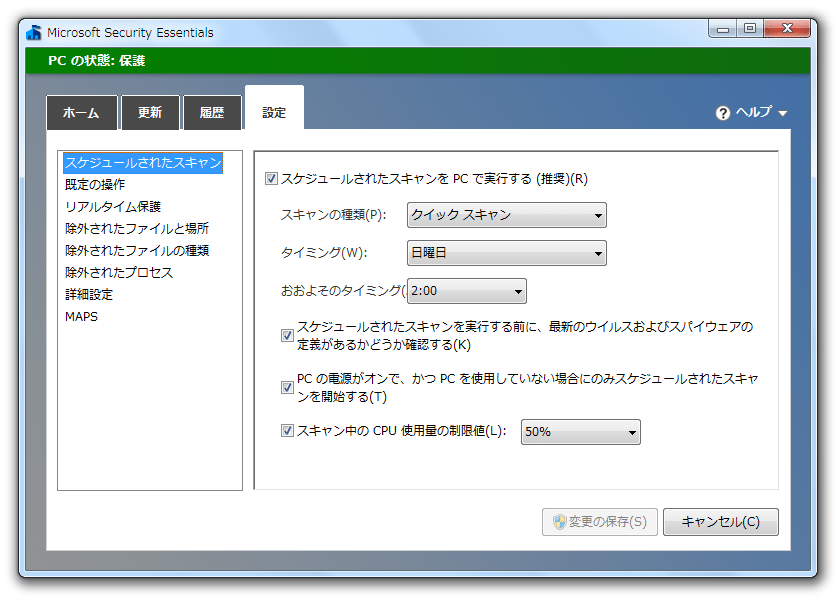Open the タイミング dropdown showing 日曜日
The height and width of the screenshot is (599, 839).
(507, 253)
